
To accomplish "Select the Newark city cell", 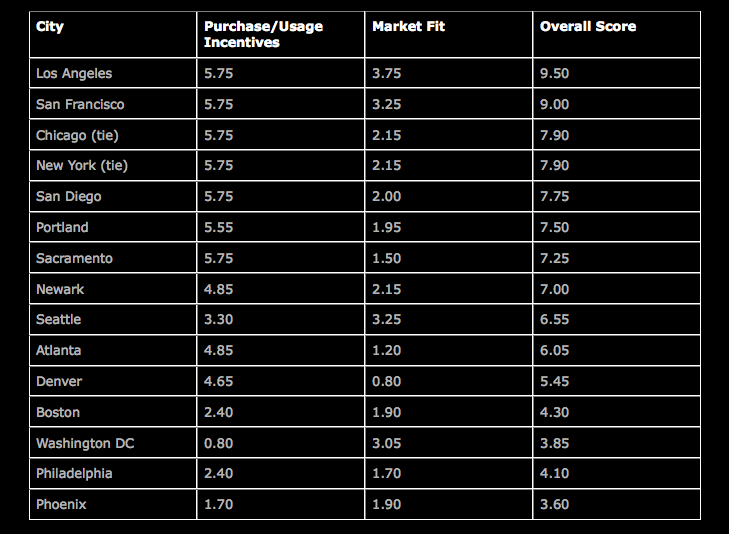I will tap(60, 289).
